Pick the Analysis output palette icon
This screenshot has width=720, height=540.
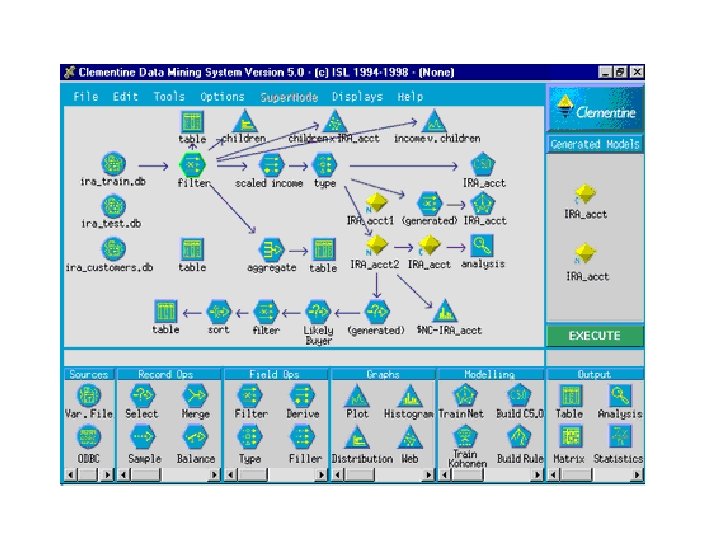click(620, 395)
